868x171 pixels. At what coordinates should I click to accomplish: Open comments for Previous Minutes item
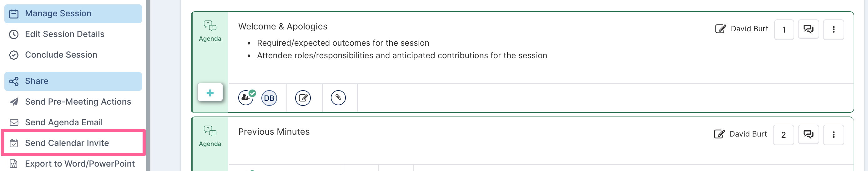point(808,135)
